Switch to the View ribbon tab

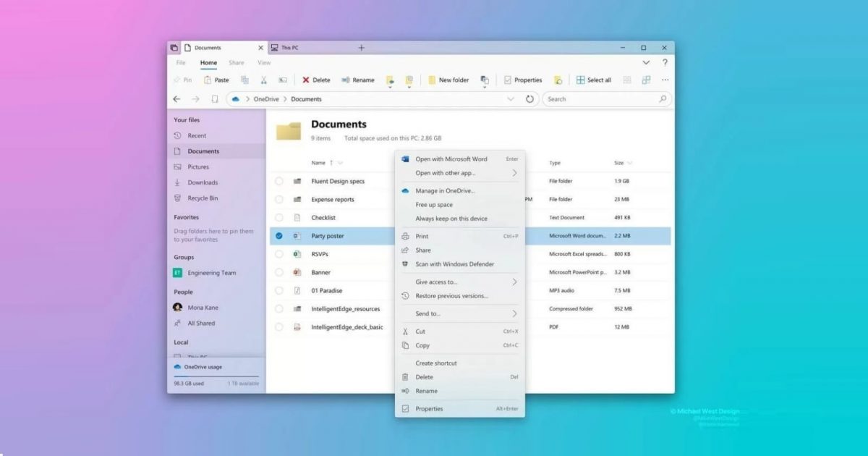264,63
